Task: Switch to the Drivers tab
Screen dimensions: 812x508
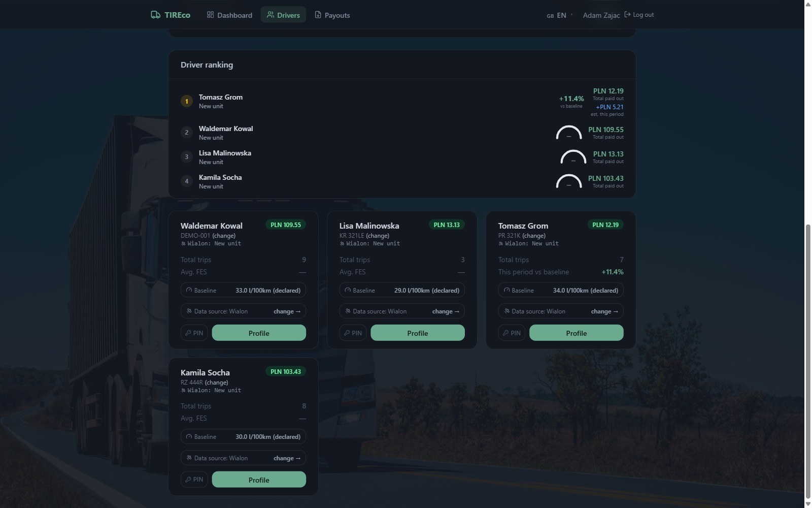Action: pos(283,15)
